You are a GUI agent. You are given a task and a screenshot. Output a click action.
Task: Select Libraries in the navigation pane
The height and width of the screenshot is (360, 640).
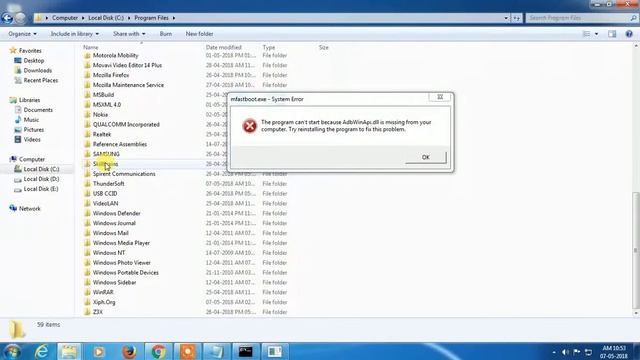pos(29,100)
